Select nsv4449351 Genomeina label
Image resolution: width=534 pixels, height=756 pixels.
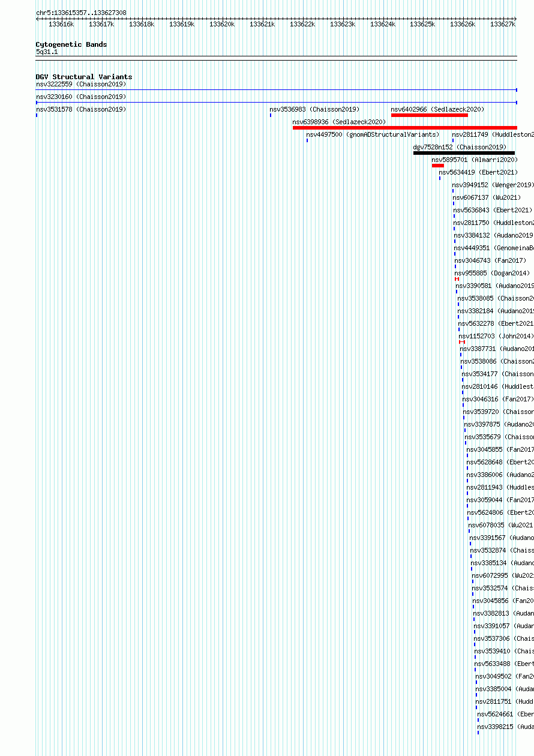494,248
